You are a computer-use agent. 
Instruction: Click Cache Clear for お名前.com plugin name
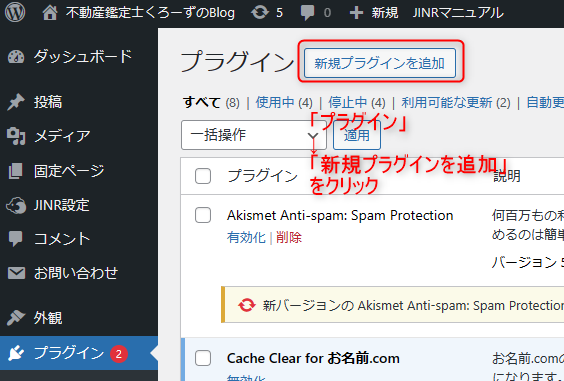313,358
